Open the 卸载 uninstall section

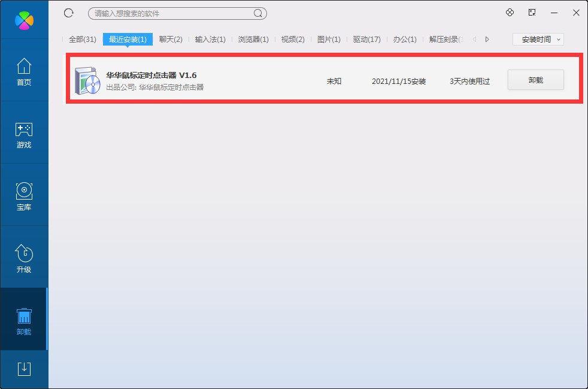(23, 319)
